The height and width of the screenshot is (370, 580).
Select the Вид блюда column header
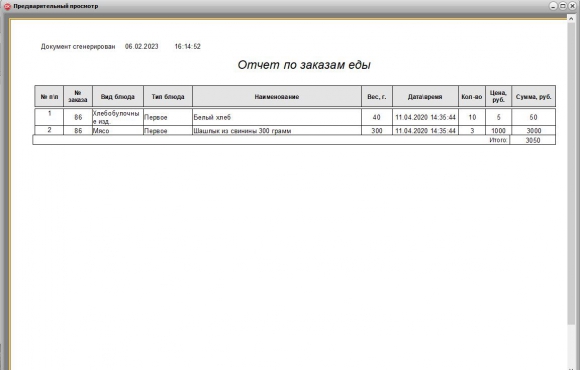[x=118, y=97]
